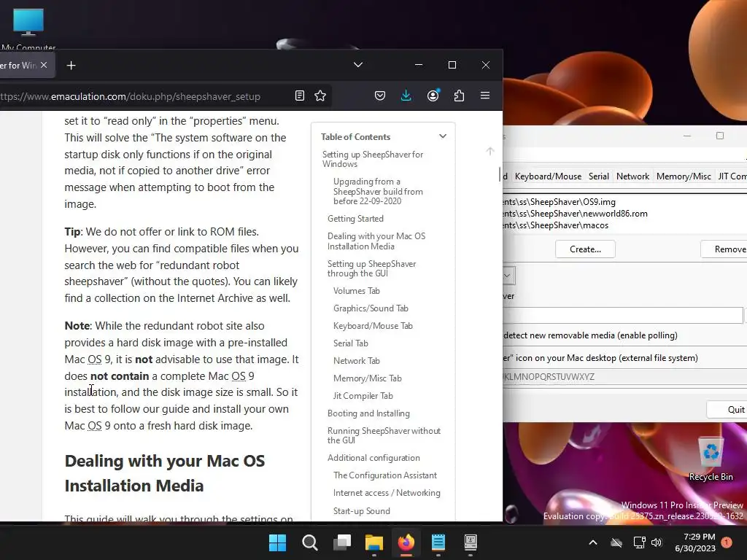The width and height of the screenshot is (747, 560).
Task: Open Notepad app on taskbar
Action: [438, 542]
